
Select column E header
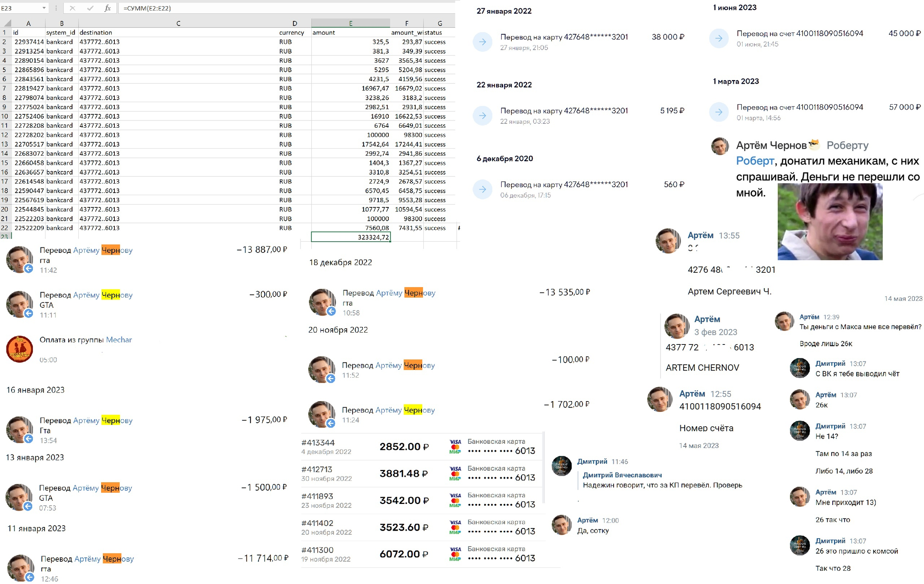pos(350,23)
